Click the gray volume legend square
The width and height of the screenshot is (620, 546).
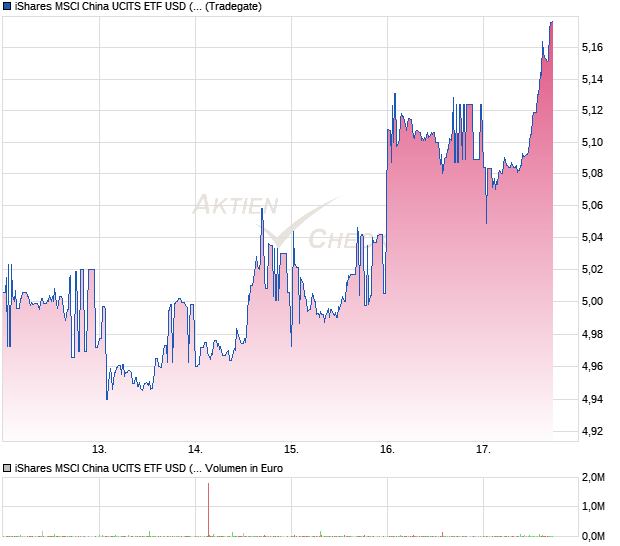7,468
